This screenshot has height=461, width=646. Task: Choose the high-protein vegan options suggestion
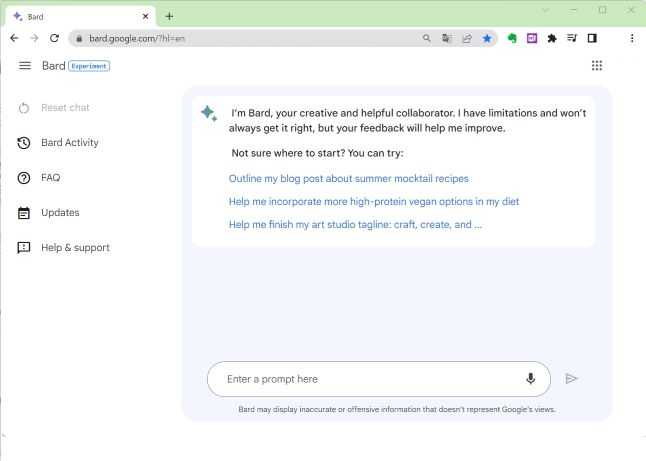374,201
